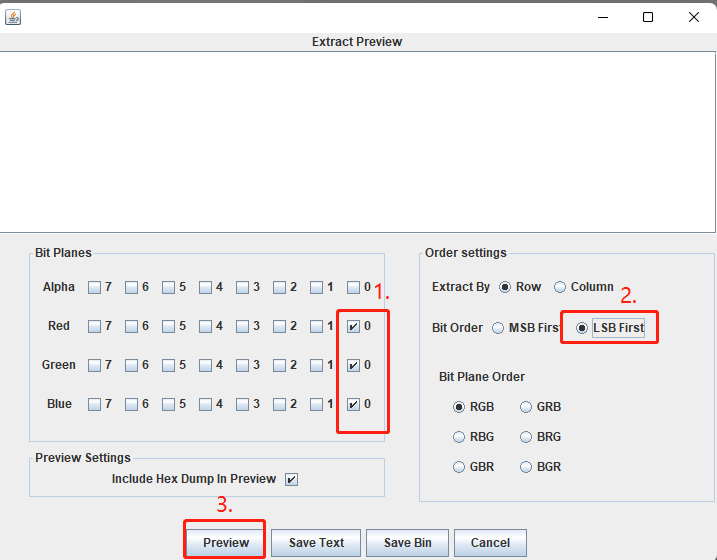Enable Alpha bit plane 7 checkbox
This screenshot has height=560, width=717.
pyautogui.click(x=95, y=288)
